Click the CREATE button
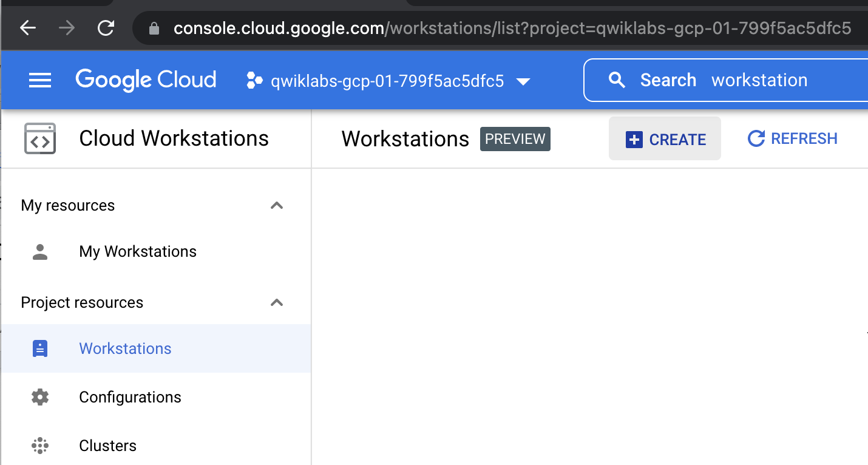868x465 pixels. (665, 138)
